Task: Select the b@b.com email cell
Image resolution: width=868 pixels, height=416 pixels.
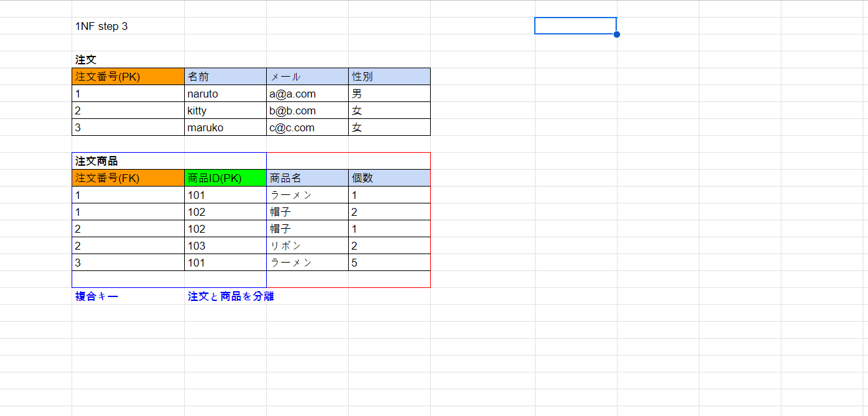Action: click(307, 110)
